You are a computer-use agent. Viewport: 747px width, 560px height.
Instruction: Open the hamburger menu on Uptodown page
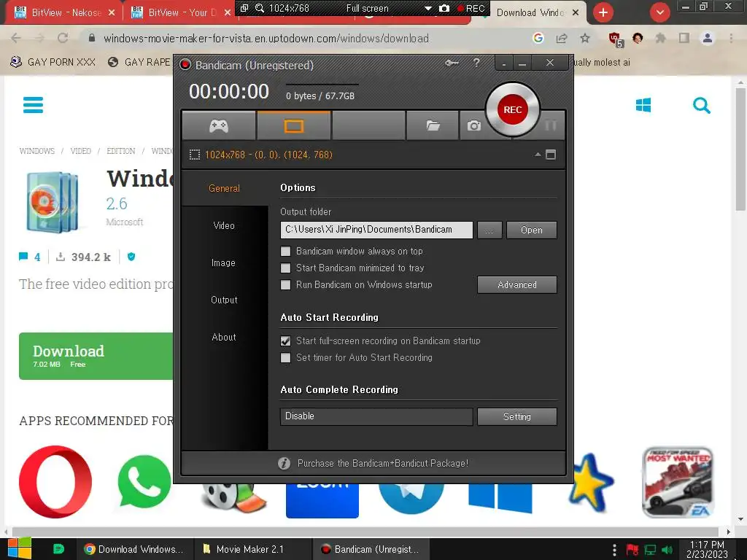pyautogui.click(x=33, y=105)
